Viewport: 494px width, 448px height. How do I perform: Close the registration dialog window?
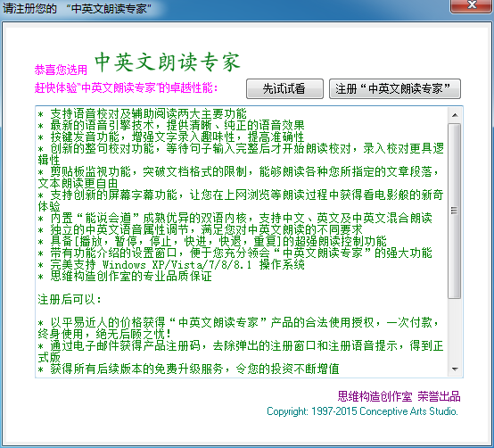point(472,5)
